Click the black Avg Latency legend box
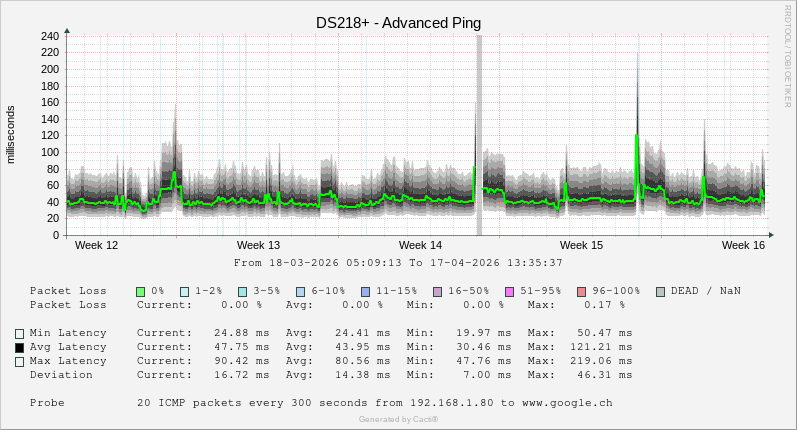This screenshot has height=430, width=797. [19, 348]
